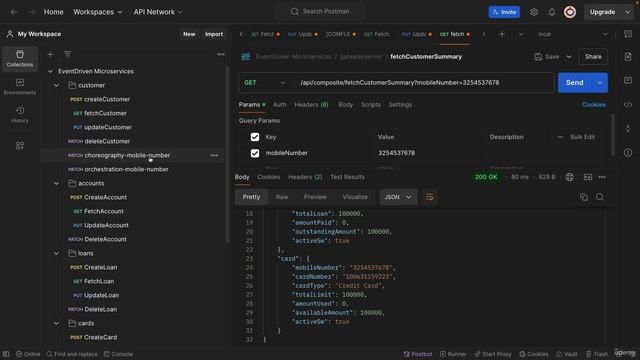Open the Upgrade options dropdown arrow
The height and width of the screenshot is (360, 640).
(x=627, y=12)
